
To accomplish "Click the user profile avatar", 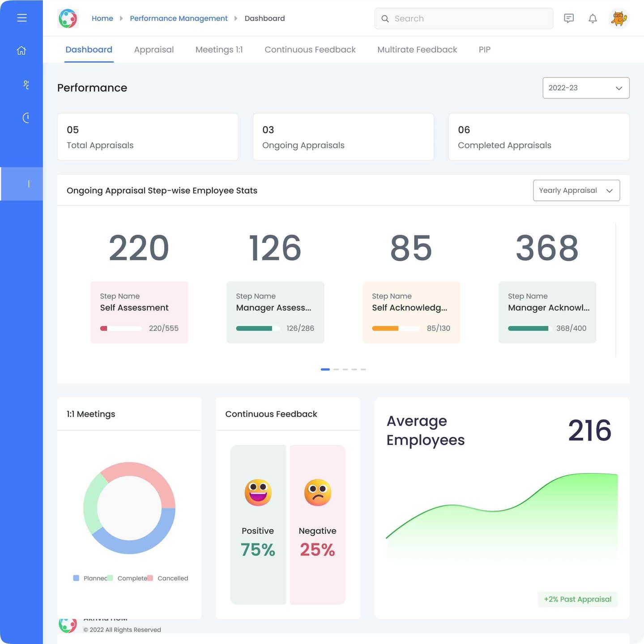I will (619, 18).
